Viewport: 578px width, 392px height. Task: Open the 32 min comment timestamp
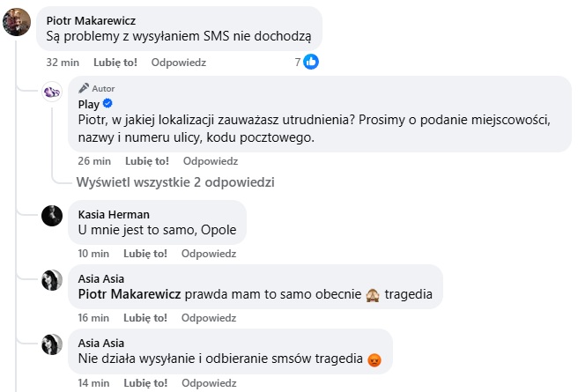[x=63, y=63]
